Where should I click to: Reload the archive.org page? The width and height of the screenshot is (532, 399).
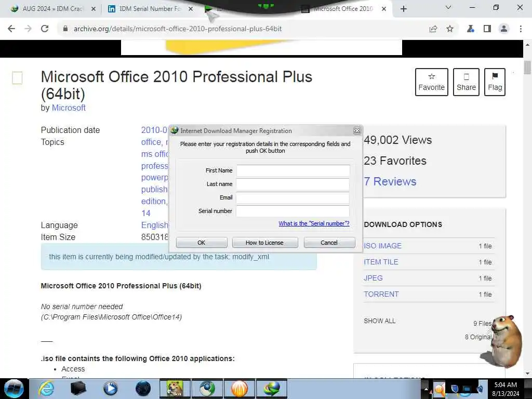pyautogui.click(x=45, y=29)
